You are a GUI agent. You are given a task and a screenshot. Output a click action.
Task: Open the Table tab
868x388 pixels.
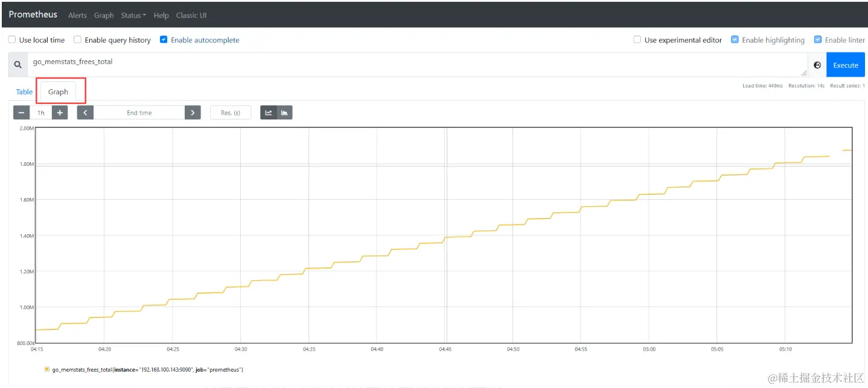(24, 92)
